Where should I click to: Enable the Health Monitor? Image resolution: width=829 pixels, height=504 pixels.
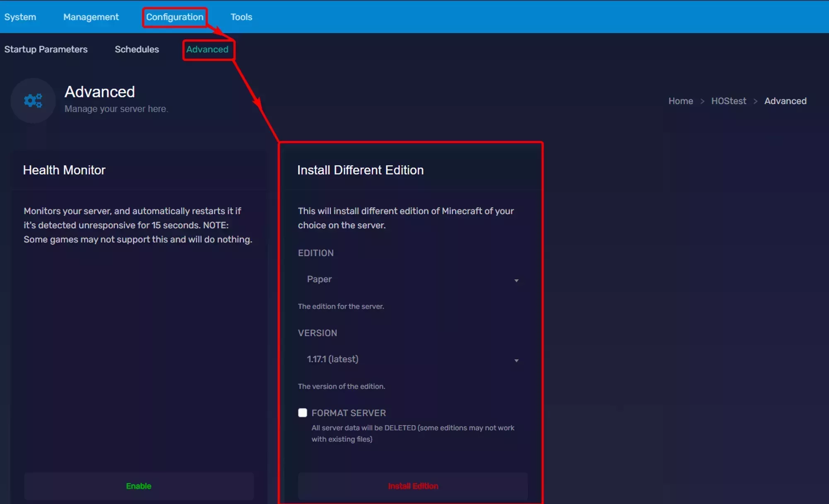click(x=139, y=486)
